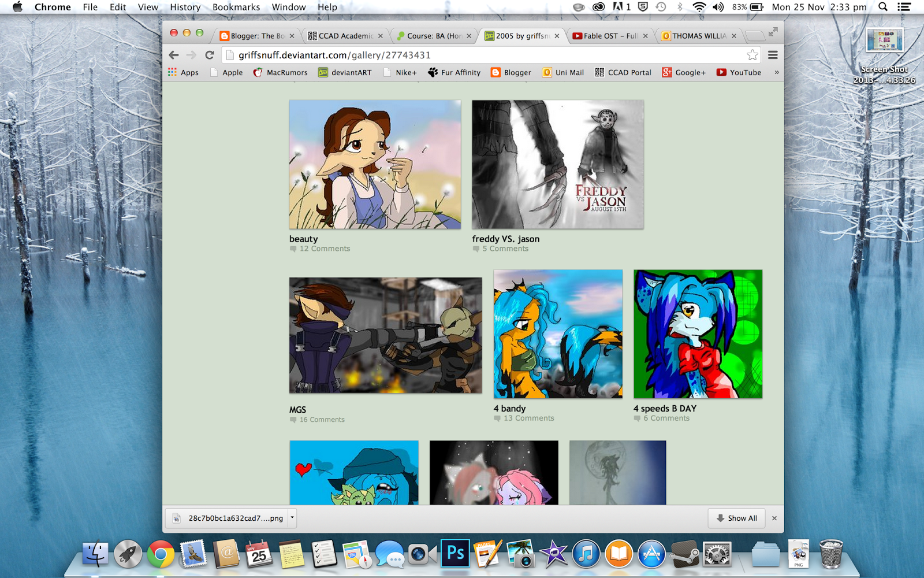Screen dimensions: 924x578
Task: Go back with the browser back arrow
Action: (174, 55)
